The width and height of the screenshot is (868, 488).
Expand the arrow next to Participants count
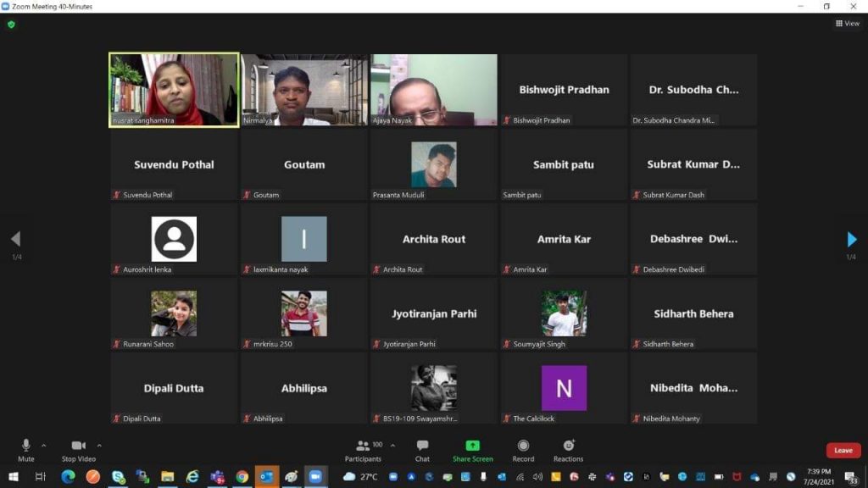[x=392, y=445]
